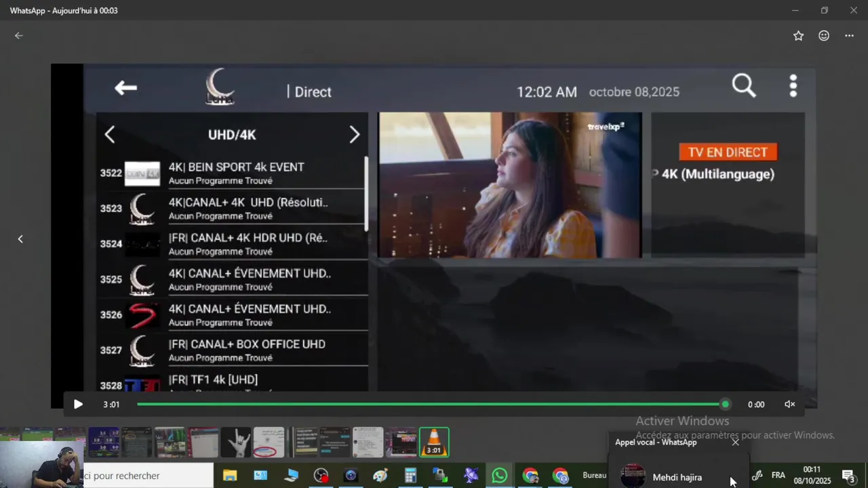Open File Explorer from the taskbar
The image size is (868, 488).
coord(230,476)
